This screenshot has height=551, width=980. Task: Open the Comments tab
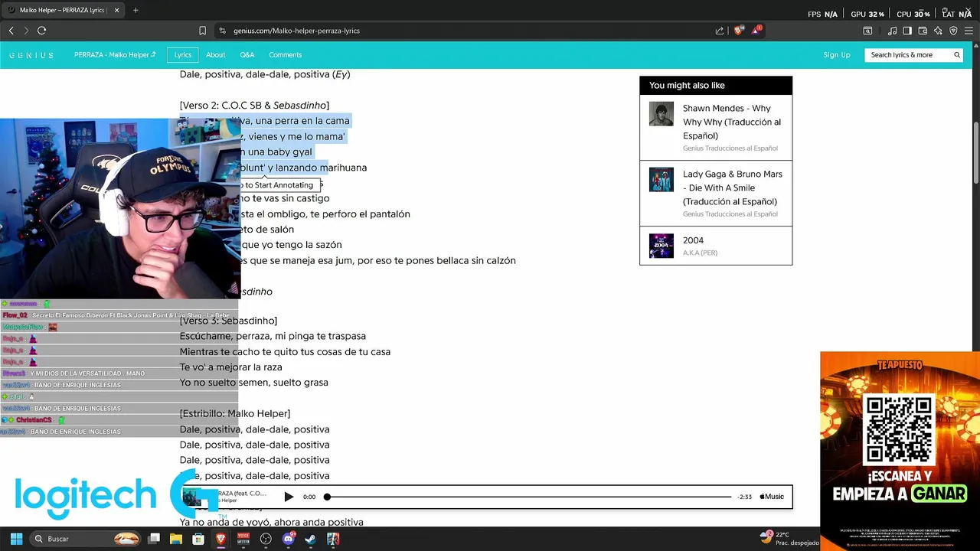[285, 55]
